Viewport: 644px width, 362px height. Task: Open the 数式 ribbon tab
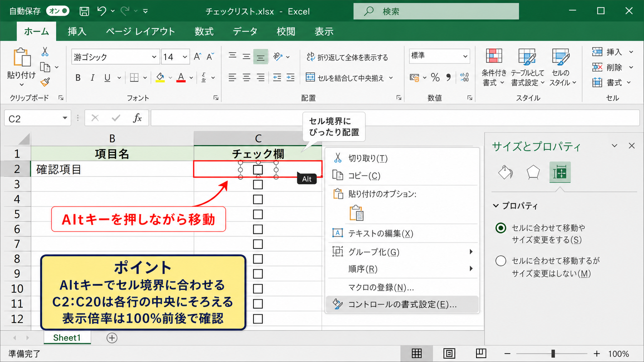pyautogui.click(x=204, y=31)
